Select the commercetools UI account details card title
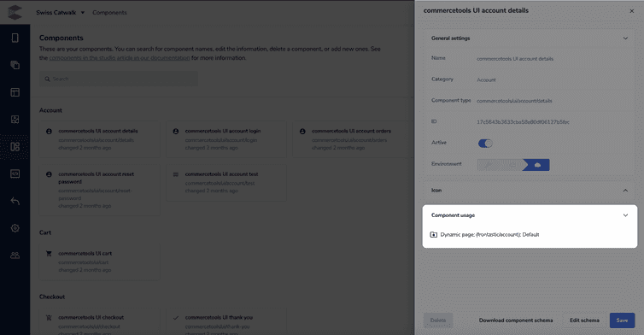Viewport: 644px width, 335px height. [x=98, y=131]
